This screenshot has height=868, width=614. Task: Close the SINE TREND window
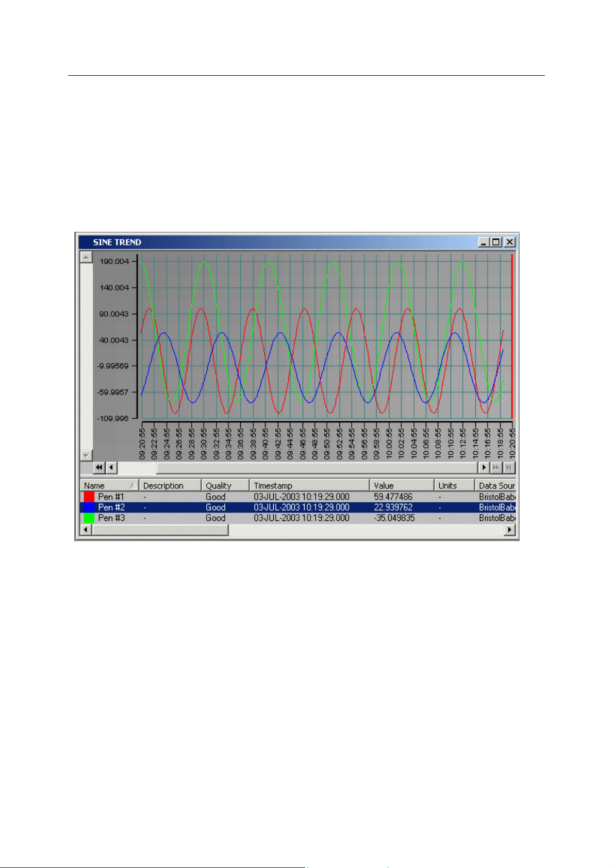pos(509,242)
